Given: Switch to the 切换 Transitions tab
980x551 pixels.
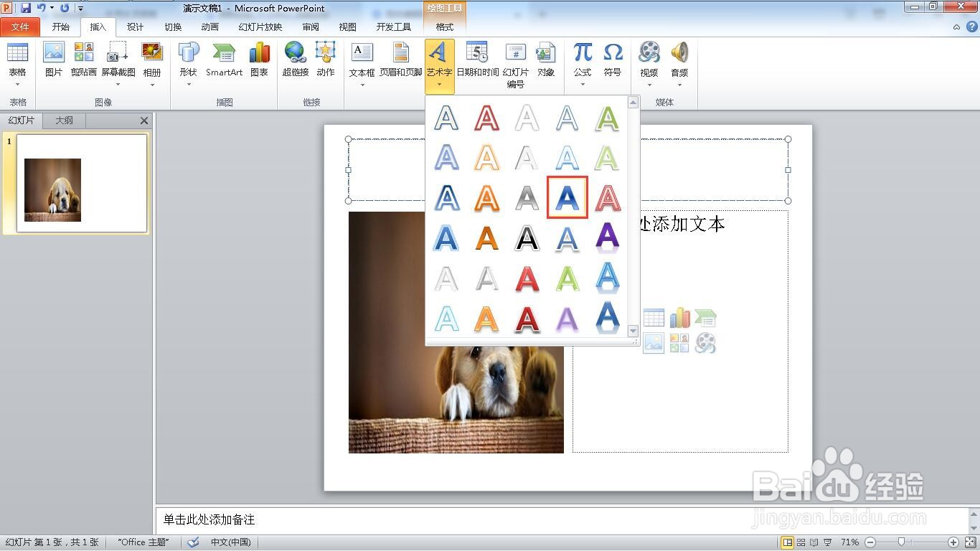Looking at the screenshot, I should tap(173, 27).
